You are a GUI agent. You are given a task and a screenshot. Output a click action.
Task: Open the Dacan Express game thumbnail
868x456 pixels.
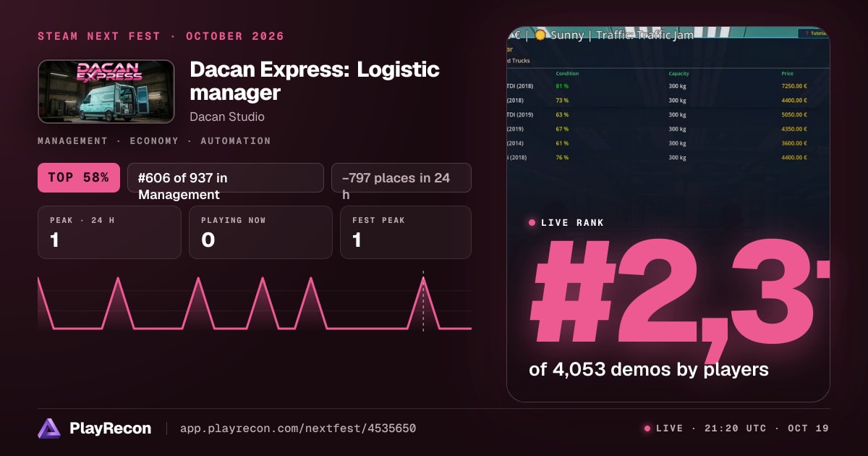point(106,91)
